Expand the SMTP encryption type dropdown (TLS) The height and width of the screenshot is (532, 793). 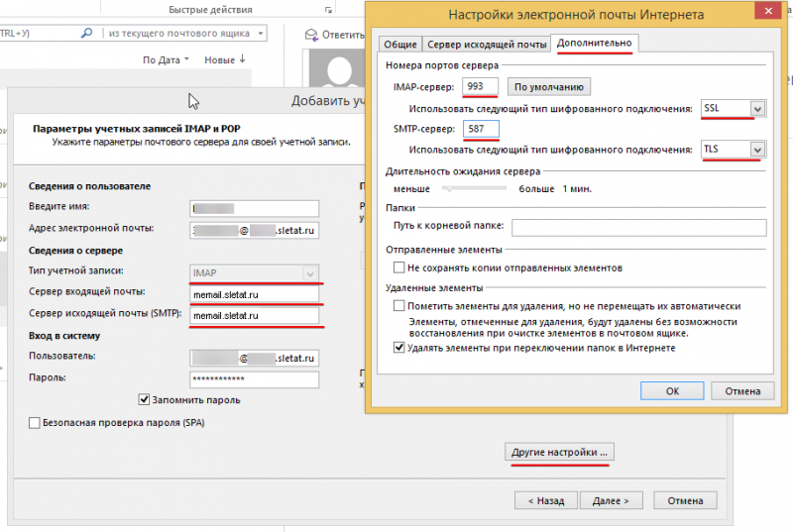[757, 150]
